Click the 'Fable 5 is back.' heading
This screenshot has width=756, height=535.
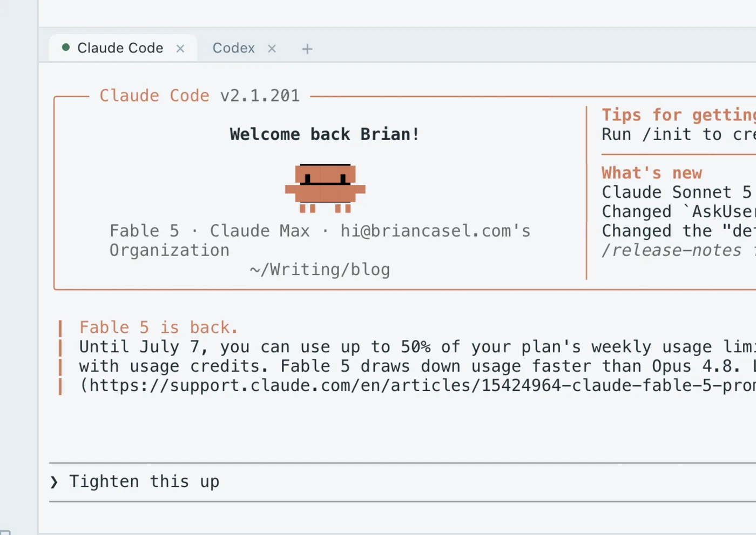tap(158, 327)
